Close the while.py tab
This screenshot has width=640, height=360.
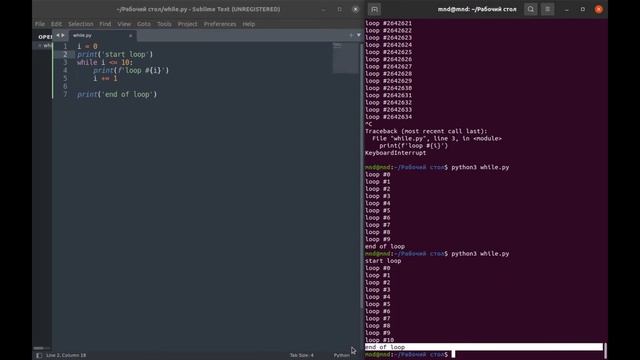pos(131,36)
